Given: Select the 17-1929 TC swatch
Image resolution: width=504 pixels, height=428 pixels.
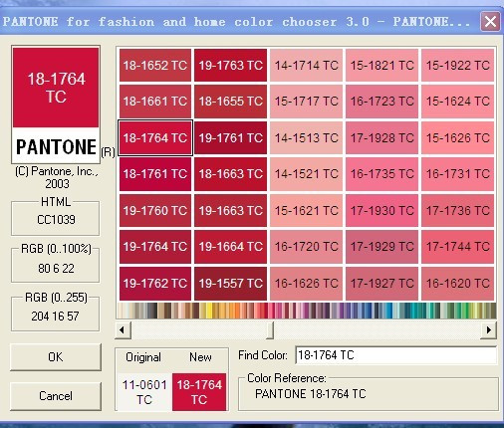Looking at the screenshot, I should coord(381,247).
